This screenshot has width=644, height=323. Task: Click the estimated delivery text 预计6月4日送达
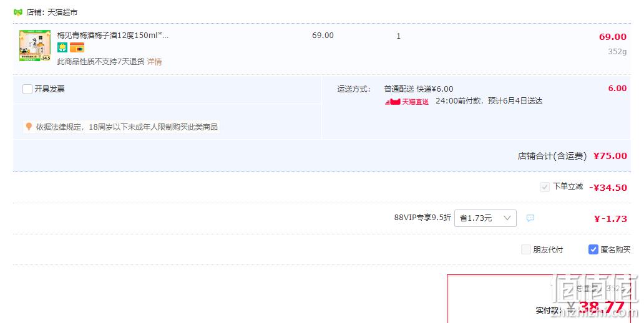click(515, 101)
